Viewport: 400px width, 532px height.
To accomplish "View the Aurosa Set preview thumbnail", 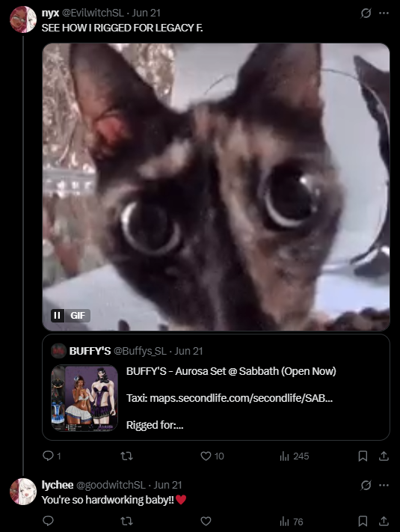I will [x=84, y=398].
